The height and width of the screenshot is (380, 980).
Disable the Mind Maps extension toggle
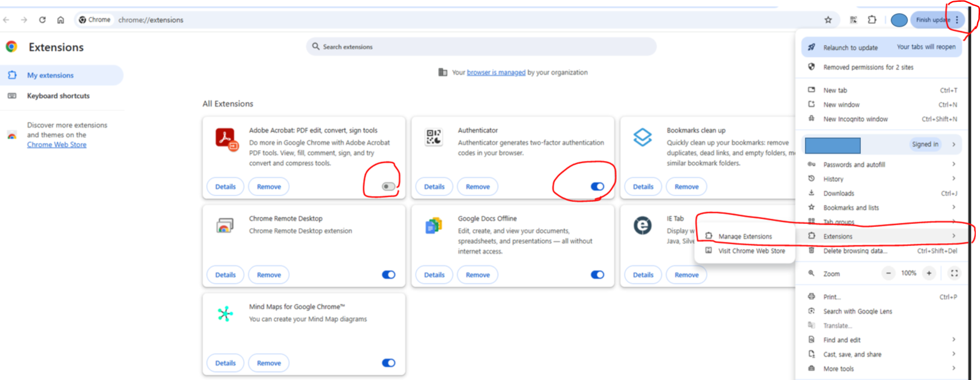coord(388,363)
